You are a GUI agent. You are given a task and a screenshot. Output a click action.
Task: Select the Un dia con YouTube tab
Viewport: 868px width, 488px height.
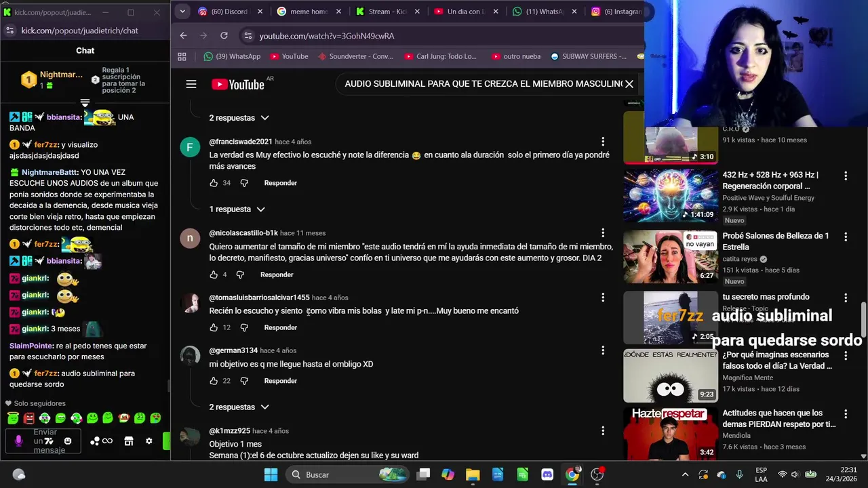click(467, 12)
